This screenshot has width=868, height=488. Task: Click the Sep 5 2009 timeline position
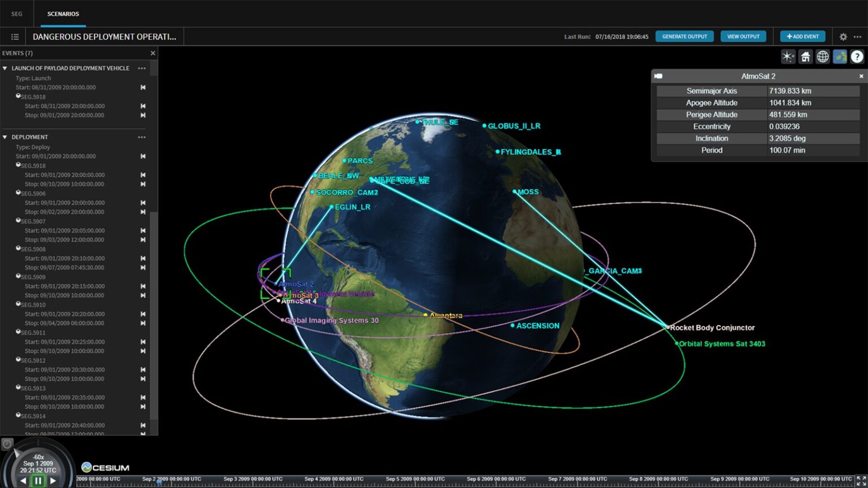415,479
